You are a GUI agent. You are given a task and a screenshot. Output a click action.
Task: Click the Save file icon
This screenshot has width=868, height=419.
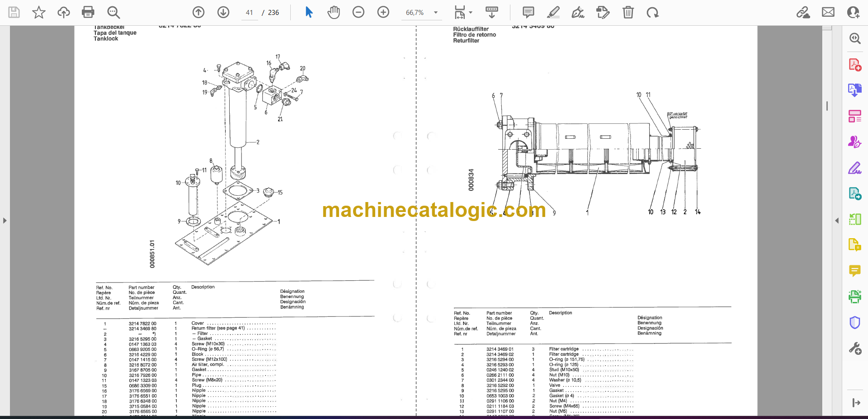14,12
